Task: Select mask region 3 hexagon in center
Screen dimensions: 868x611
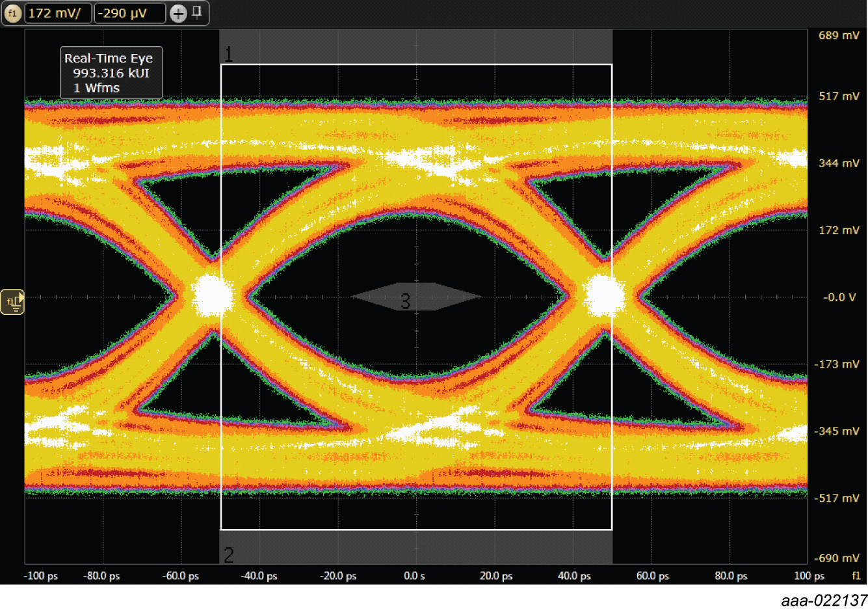Action: 415,298
